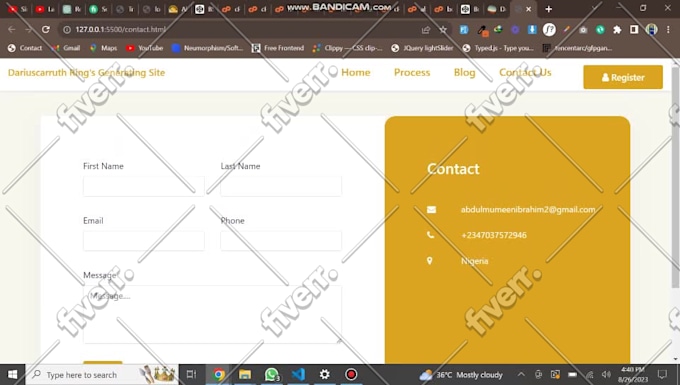The image size is (680, 385).
Task: Click the page vertical scrollbar
Action: 675,178
